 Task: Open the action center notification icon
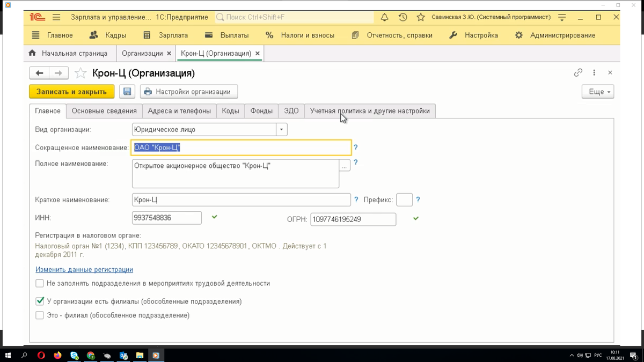coord(634,355)
